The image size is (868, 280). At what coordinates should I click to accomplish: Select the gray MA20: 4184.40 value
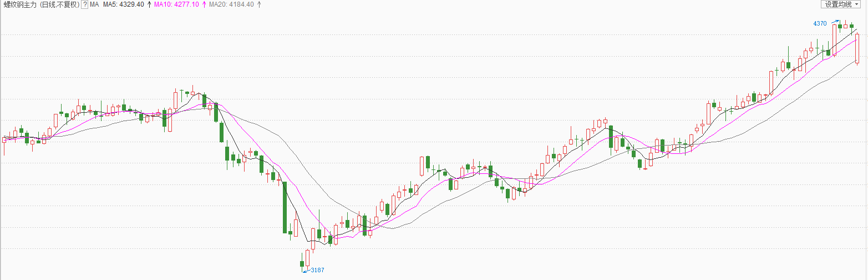[231, 4]
